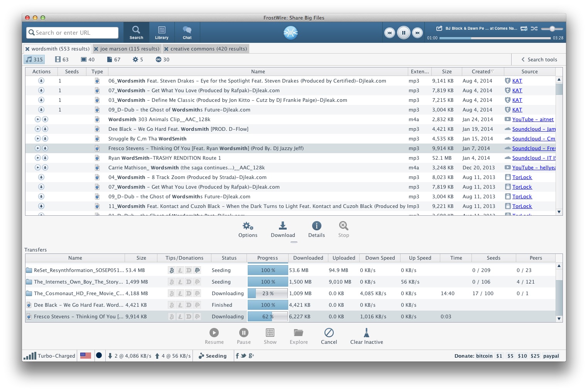Viewport: 588px width, 392px height.
Task: Sort transfers by Down Speed column
Action: click(380, 258)
